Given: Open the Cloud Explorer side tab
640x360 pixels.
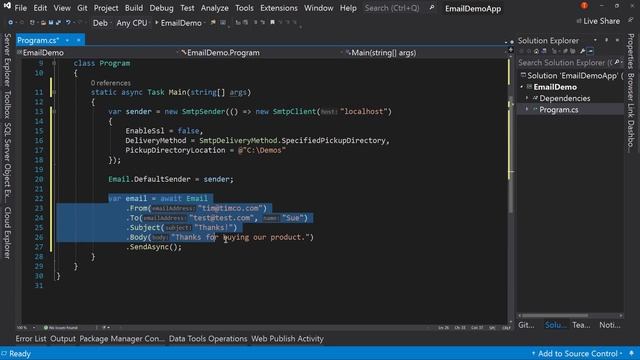Looking at the screenshot, I should (x=7, y=233).
